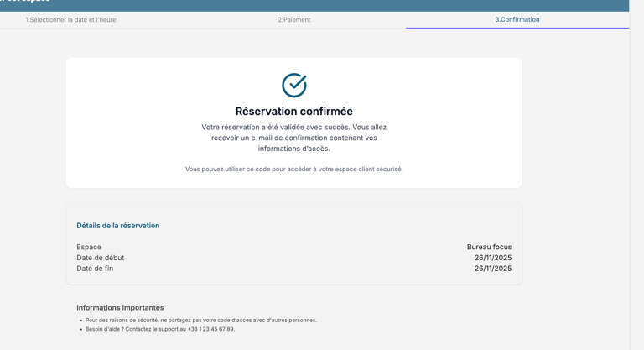Click the first bullet point marker

[81, 321]
